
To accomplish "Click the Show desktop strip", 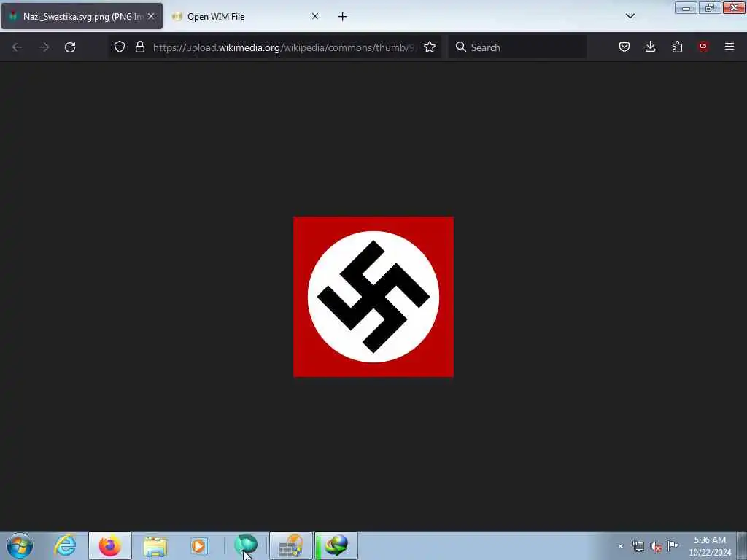I will click(x=742, y=545).
